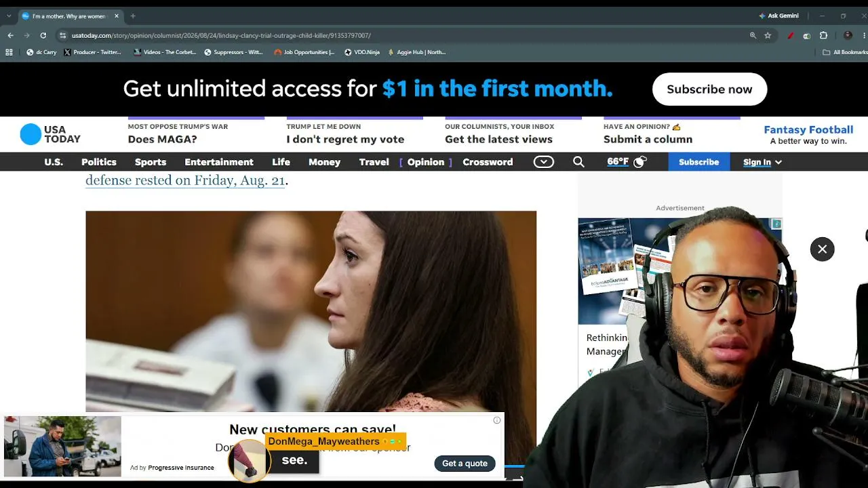Select the Money navigation menu item

tap(325, 162)
